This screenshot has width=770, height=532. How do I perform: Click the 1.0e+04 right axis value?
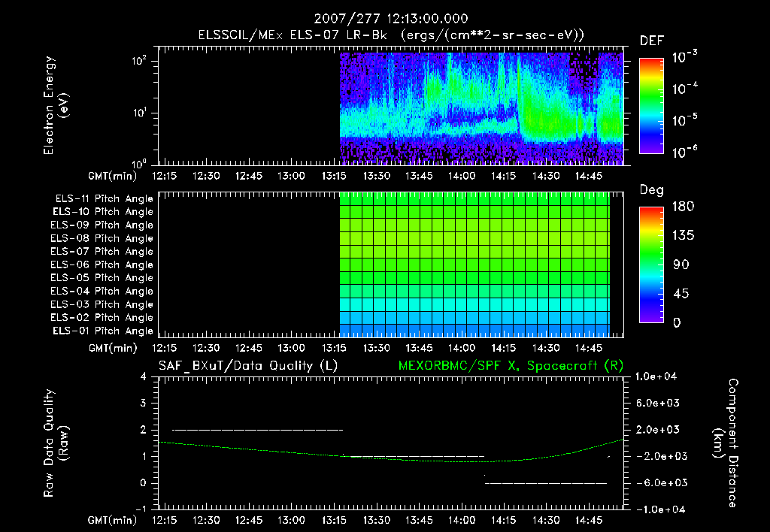coord(656,376)
